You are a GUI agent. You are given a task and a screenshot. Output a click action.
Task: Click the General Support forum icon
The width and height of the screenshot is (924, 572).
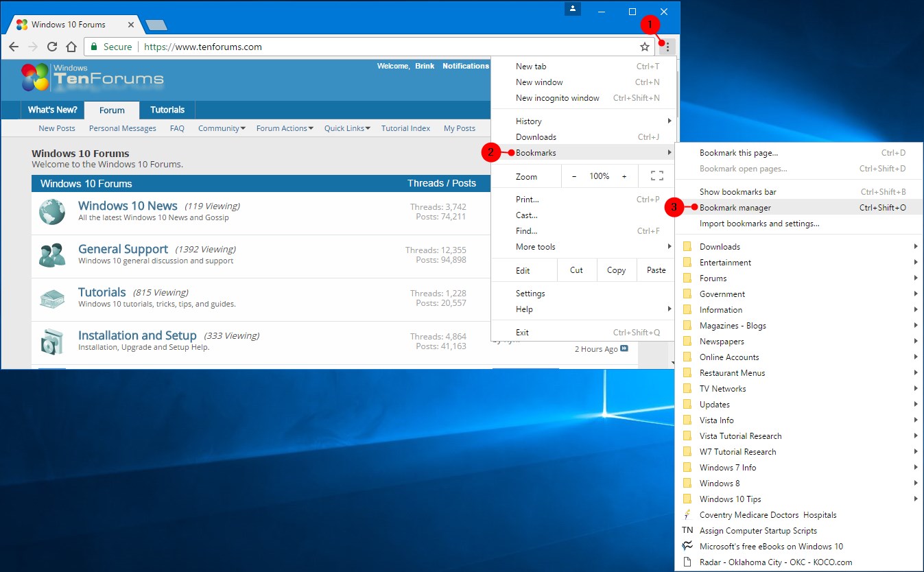click(x=51, y=255)
